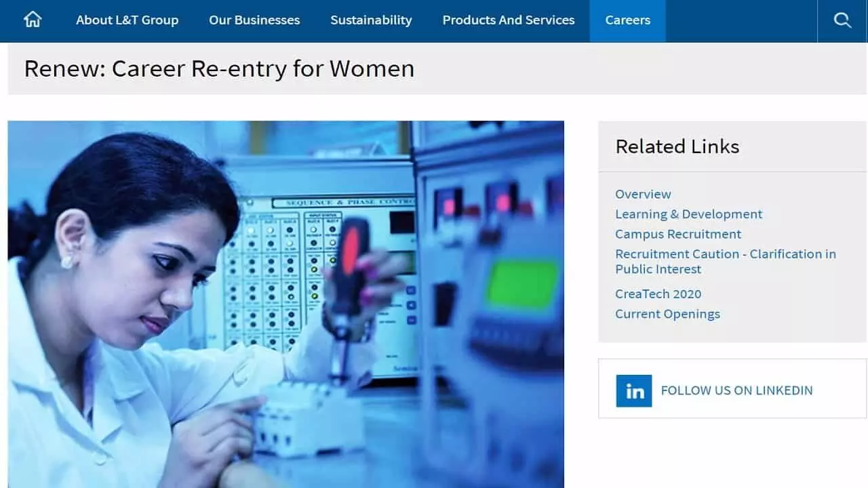The height and width of the screenshot is (488, 868).
Task: Go to Learning & Development link
Action: click(688, 214)
